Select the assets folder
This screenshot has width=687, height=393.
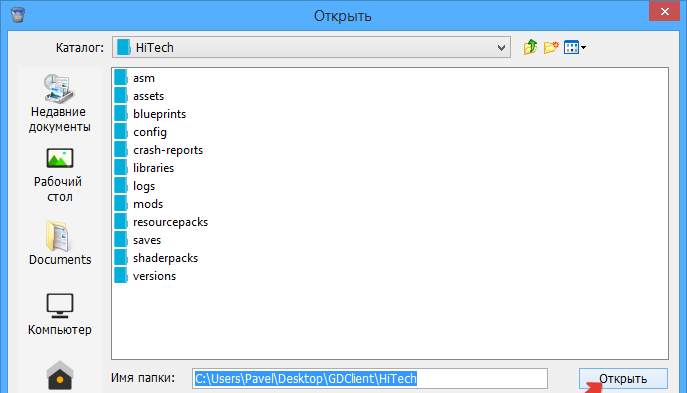[x=148, y=96]
